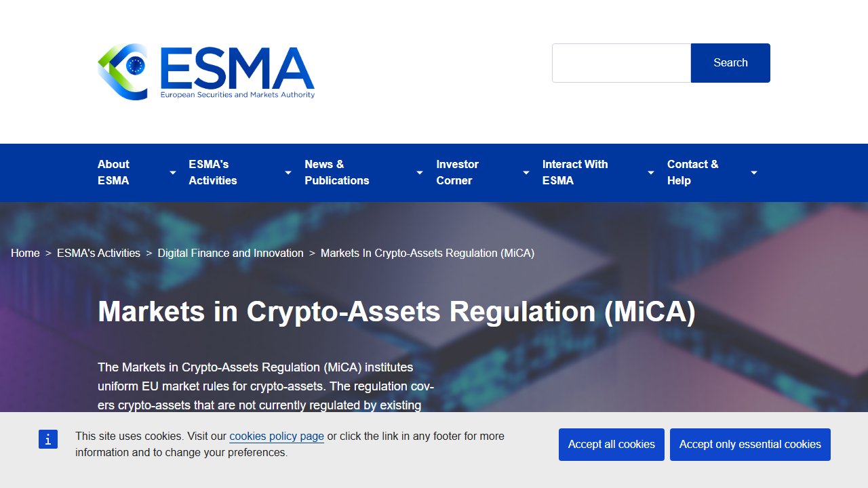Viewport: 868px width, 488px height.
Task: Open the Contact & Help menu item
Action: (692, 172)
